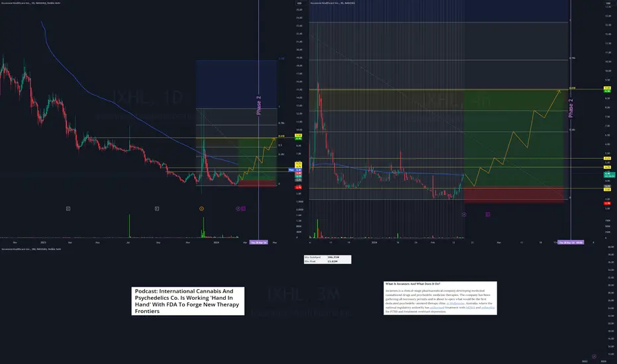Viewport: 617px width, 364px height.
Task: Click the purple square event marker on the 4h chart
Action: click(x=487, y=214)
